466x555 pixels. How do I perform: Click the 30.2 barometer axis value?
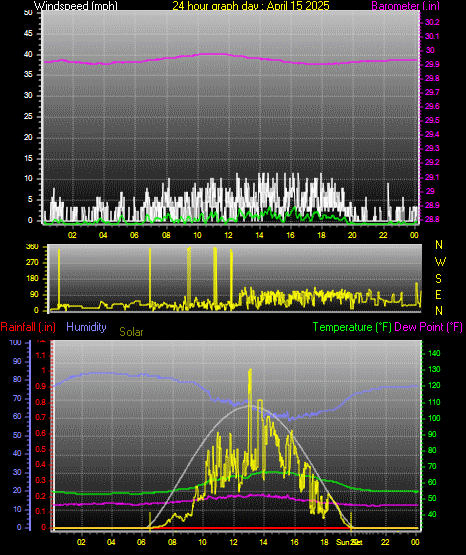click(x=432, y=22)
